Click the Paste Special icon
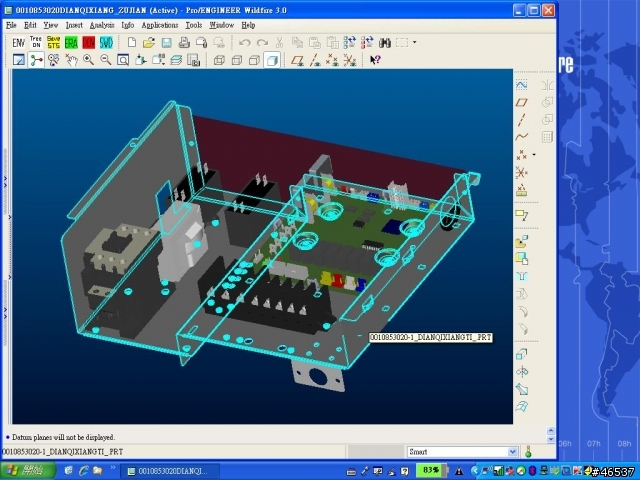Screen dimensions: 640x480 (332, 42)
